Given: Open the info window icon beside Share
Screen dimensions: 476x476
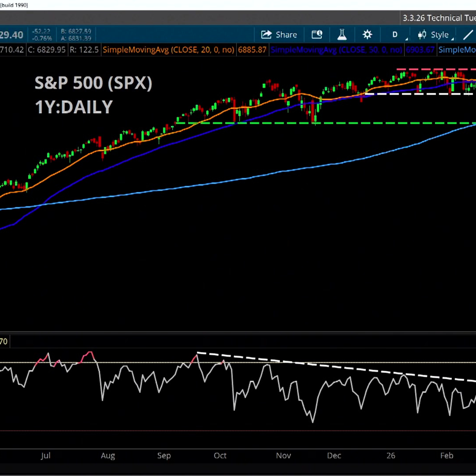Looking at the screenshot, I should pos(317,34).
